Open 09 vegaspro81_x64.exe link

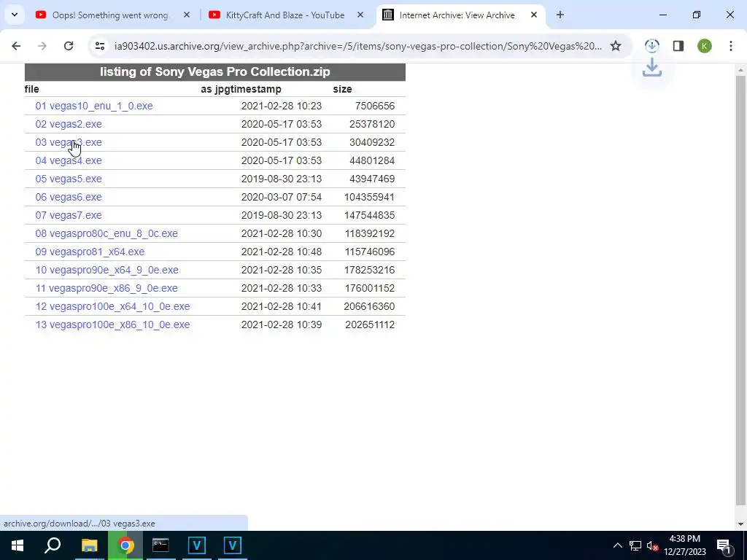point(90,252)
